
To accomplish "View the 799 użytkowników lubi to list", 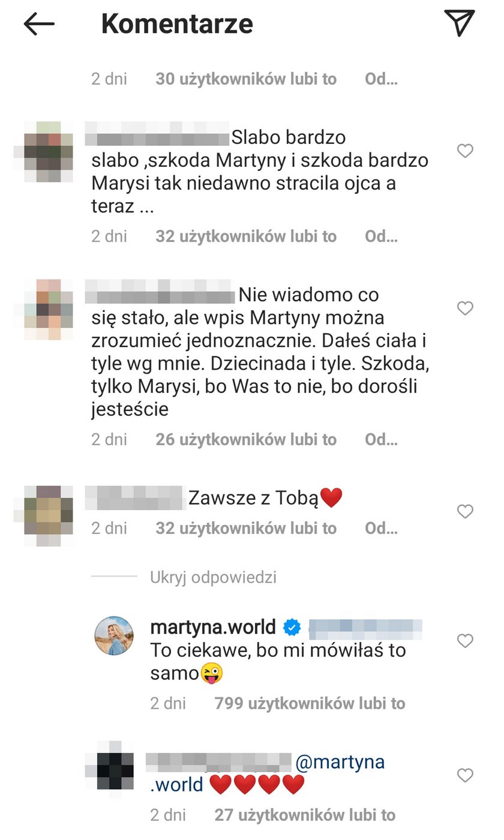I will click(310, 703).
